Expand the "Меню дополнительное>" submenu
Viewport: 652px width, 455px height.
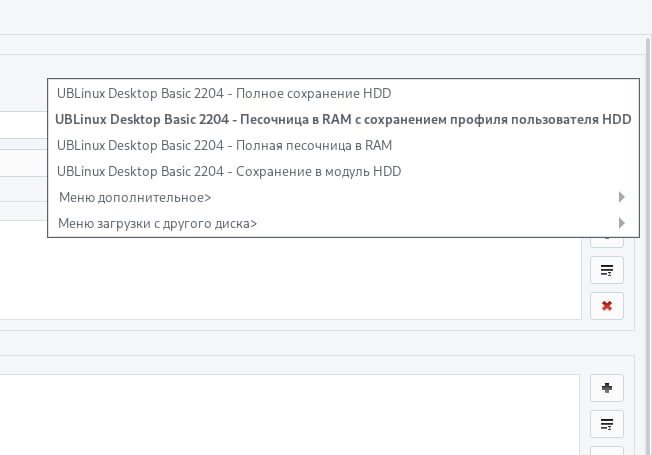click(x=343, y=197)
